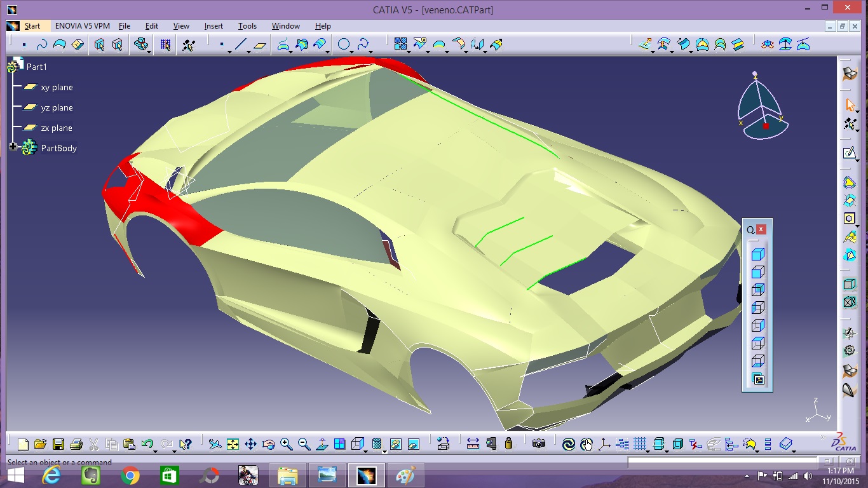Undo the last action
The width and height of the screenshot is (868, 488).
click(147, 444)
